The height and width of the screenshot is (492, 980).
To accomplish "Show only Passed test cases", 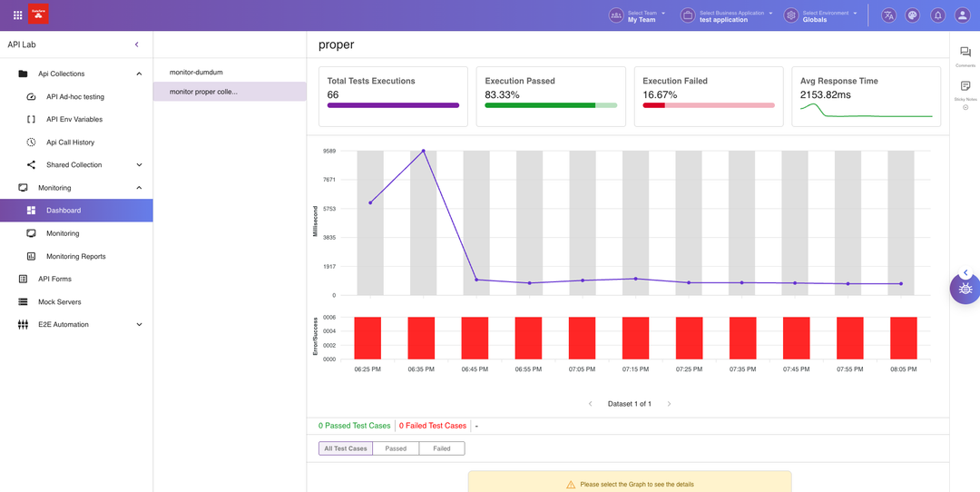I will 396,448.
